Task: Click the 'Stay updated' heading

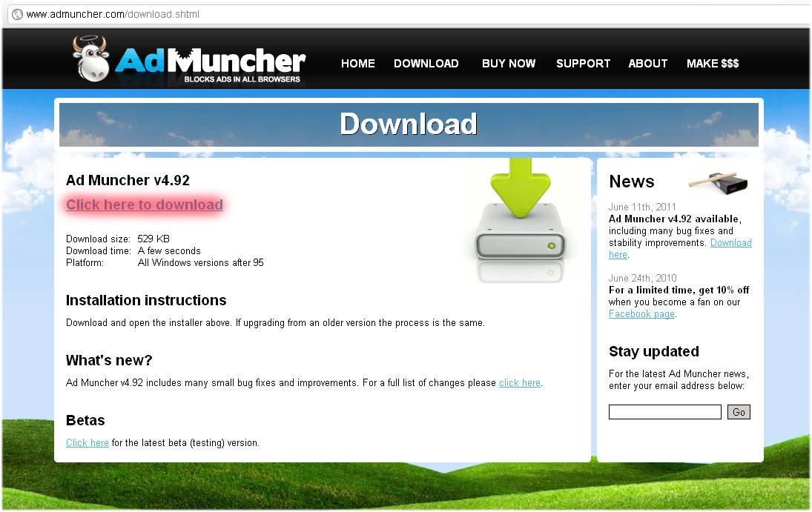Action: [653, 351]
